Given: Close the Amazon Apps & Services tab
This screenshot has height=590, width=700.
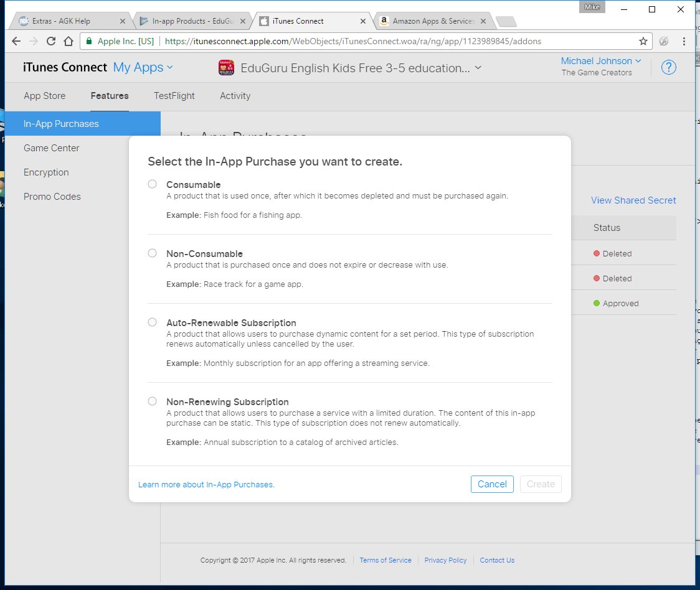Looking at the screenshot, I should click(x=483, y=21).
